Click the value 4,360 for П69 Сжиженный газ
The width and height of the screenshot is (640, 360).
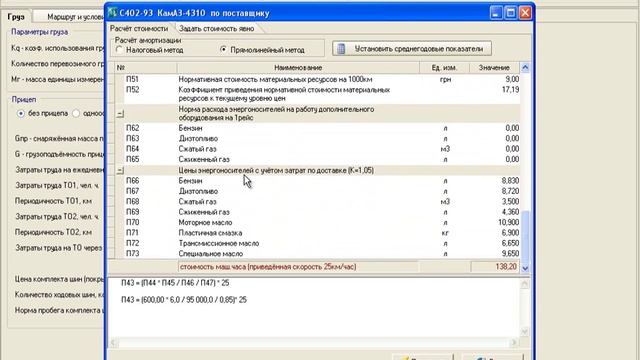tap(510, 212)
